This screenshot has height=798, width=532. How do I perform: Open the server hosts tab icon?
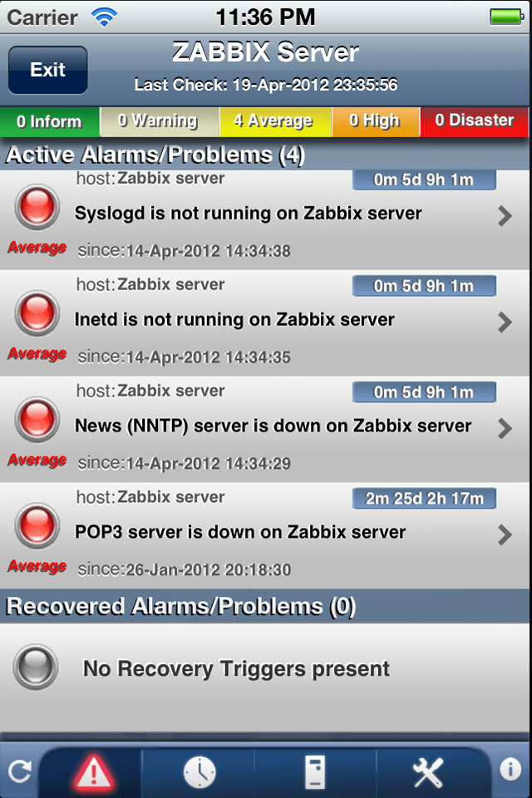314,772
